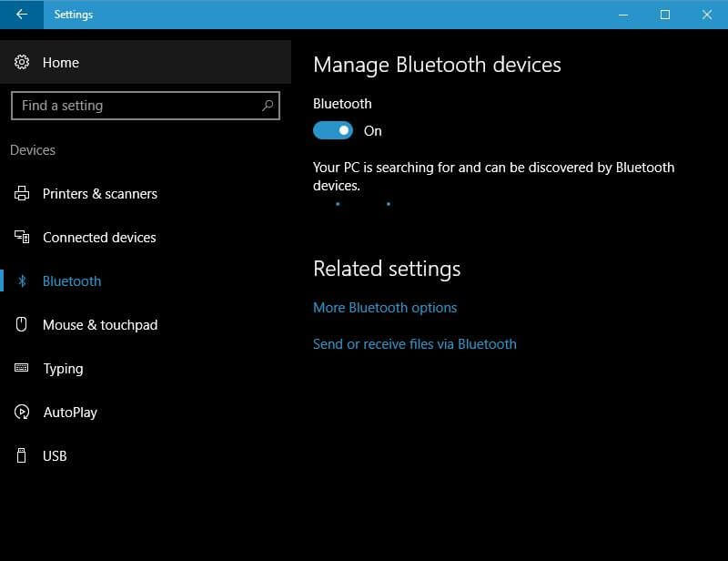Go to Connected devices section

[x=146, y=237]
